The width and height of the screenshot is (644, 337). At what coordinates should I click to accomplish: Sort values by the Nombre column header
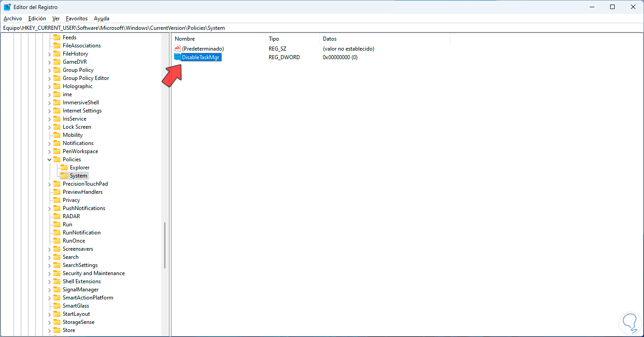pyautogui.click(x=219, y=39)
